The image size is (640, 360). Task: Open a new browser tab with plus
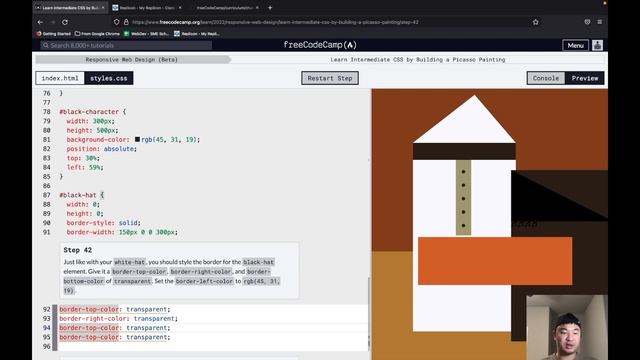pyautogui.click(x=270, y=7)
